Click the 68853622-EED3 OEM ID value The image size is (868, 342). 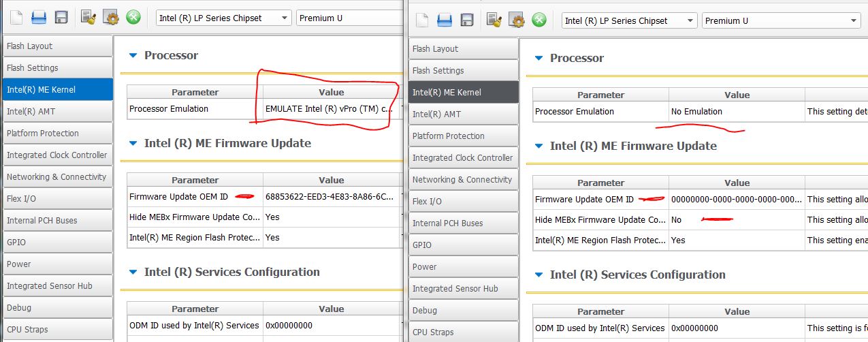pos(331,197)
